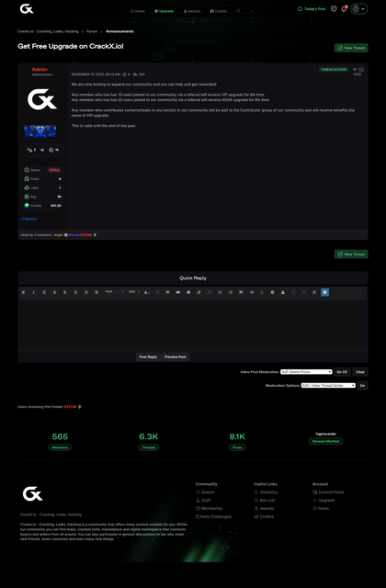Align text right in the editor
The height and width of the screenshot is (588, 386).
coord(85,292)
